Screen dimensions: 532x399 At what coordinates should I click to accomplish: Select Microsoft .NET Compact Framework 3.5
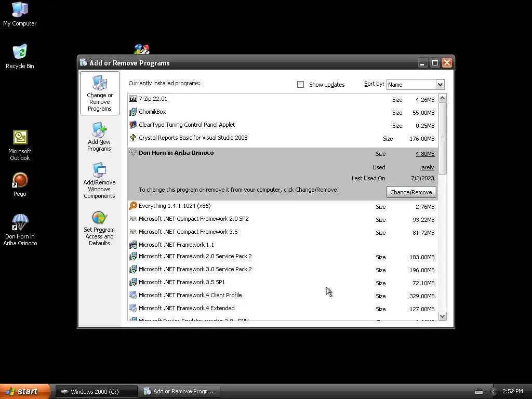pos(283,232)
